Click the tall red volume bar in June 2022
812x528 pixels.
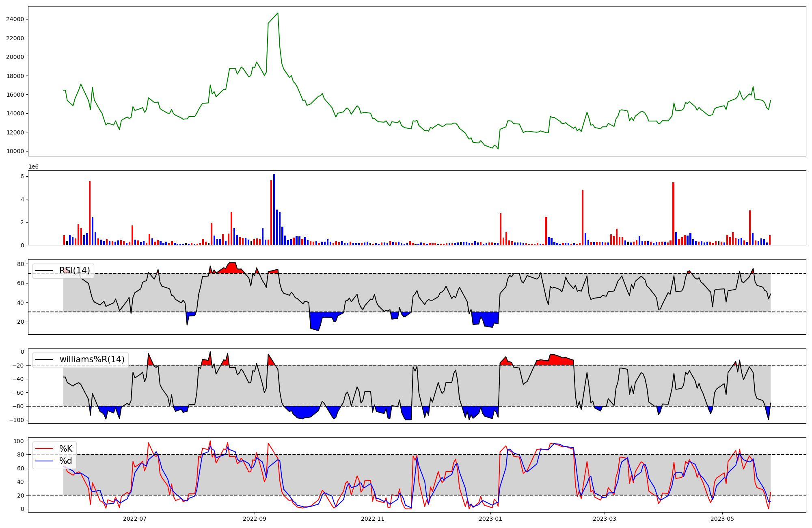(90, 213)
